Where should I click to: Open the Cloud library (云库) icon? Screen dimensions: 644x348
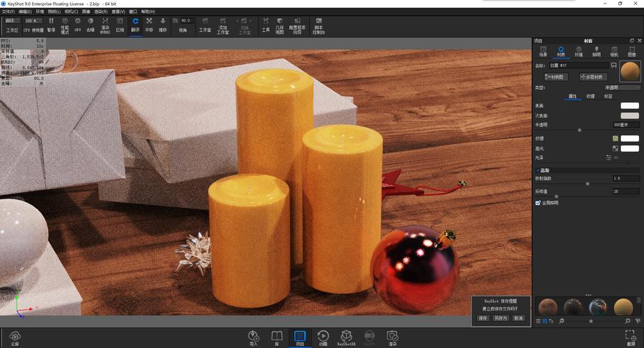coord(15,337)
